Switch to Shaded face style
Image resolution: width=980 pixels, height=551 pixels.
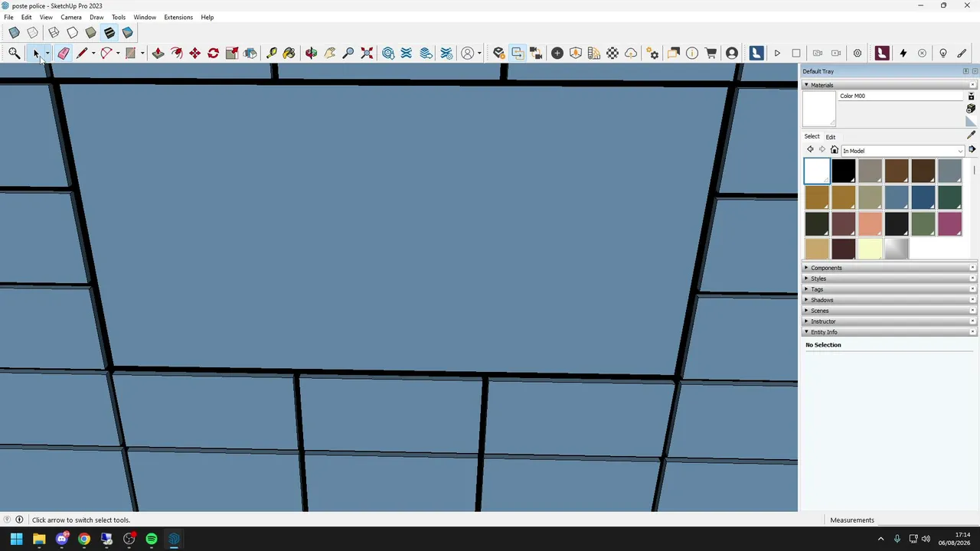point(90,33)
